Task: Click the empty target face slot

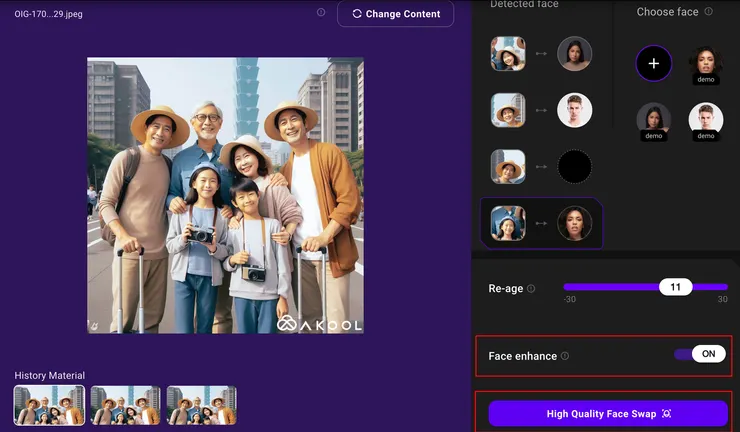Action: pos(574,167)
